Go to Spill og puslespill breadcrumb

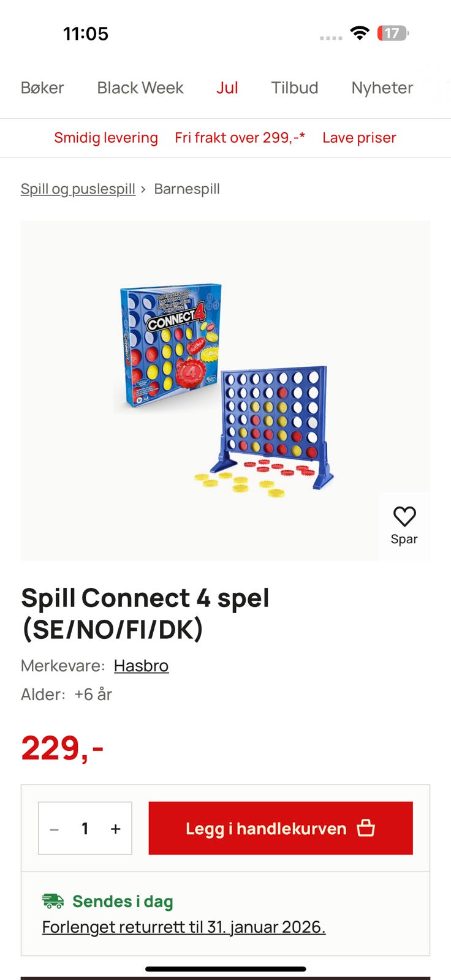pyautogui.click(x=78, y=189)
